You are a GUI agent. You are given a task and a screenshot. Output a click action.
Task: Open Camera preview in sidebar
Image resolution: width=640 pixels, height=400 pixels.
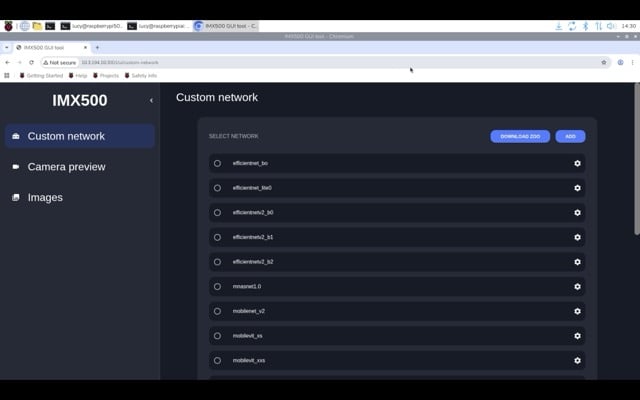point(66,167)
